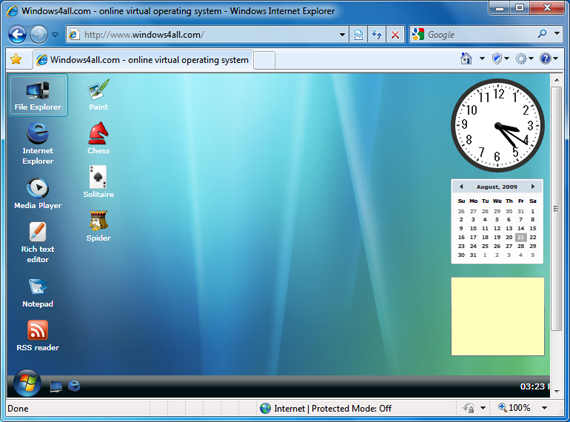Open the RSS reader icon

[x=38, y=336]
